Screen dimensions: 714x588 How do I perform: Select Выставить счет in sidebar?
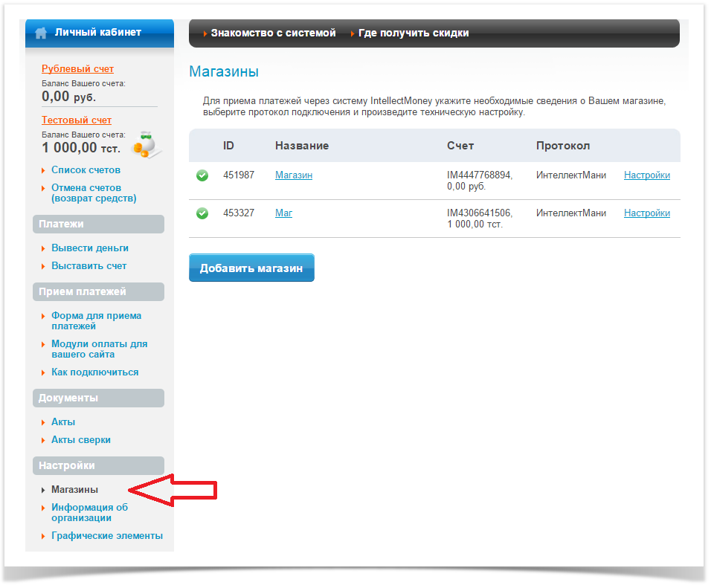[x=89, y=265]
